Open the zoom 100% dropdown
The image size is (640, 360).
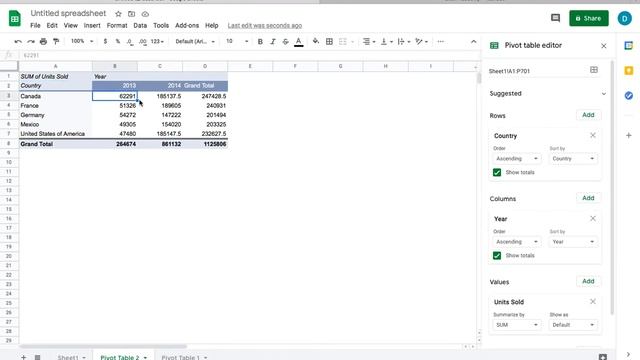click(82, 41)
